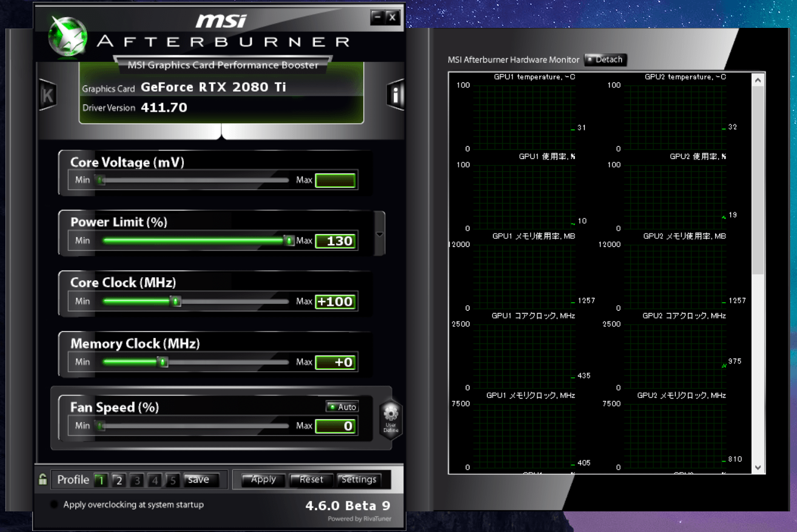Click the 'MSI Afterburner Hardware Monitor' title
This screenshot has height=532, width=797.
pyautogui.click(x=514, y=59)
